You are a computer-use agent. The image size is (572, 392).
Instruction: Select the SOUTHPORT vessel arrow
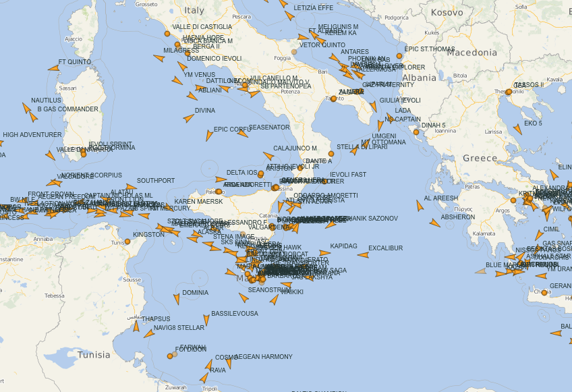coord(131,187)
